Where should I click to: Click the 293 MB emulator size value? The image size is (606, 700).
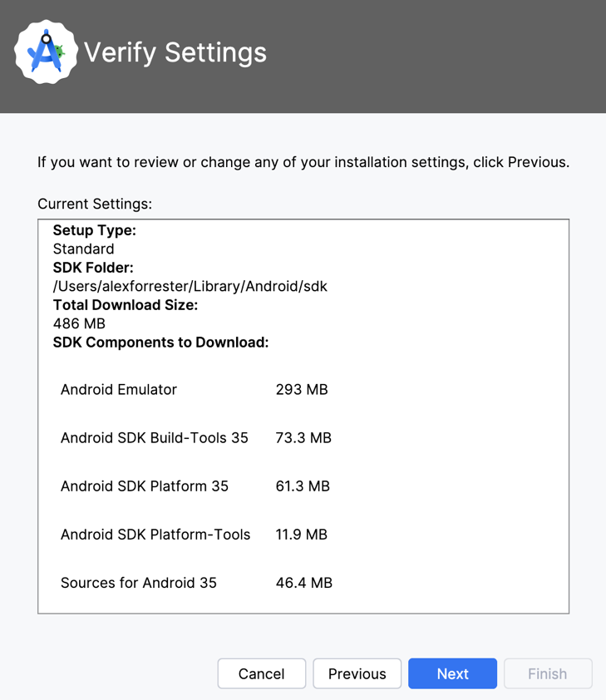tap(302, 389)
